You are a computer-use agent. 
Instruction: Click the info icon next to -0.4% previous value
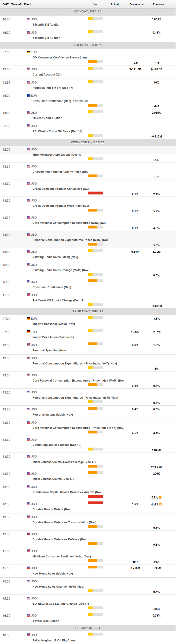click(161, 504)
